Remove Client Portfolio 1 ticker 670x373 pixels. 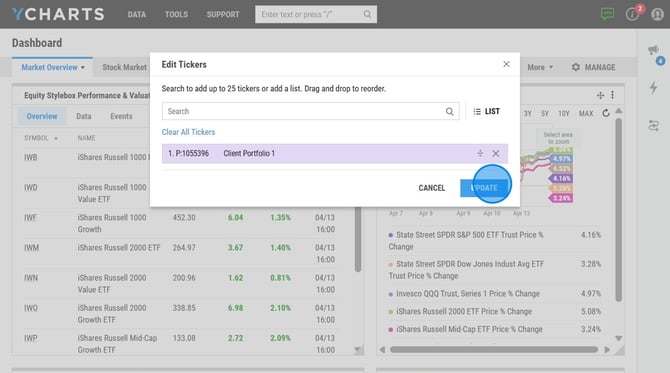pos(496,153)
